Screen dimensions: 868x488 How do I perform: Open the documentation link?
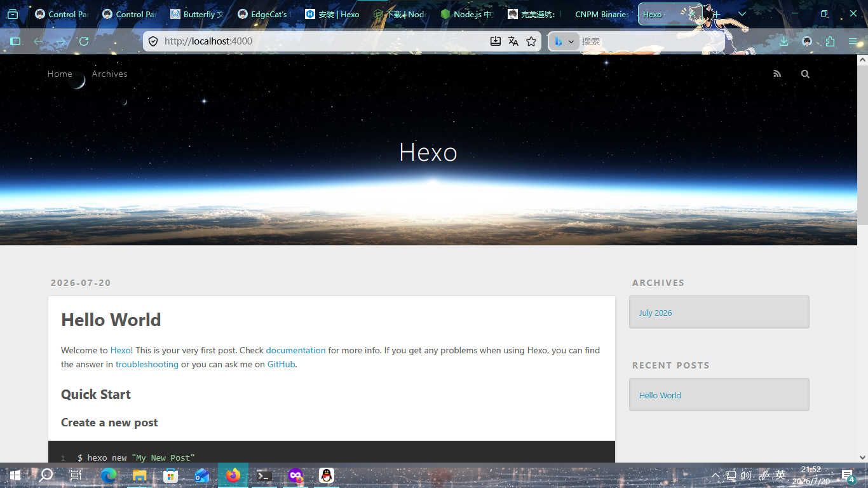[295, 350]
